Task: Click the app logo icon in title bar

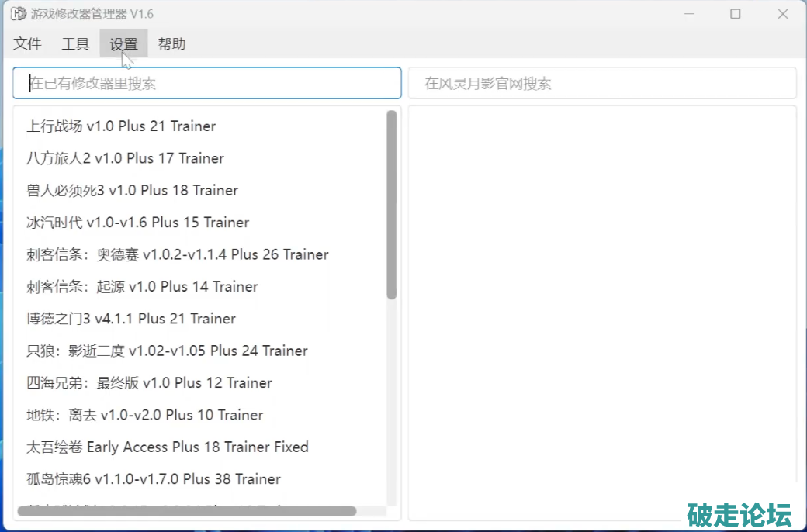Action: coord(18,14)
